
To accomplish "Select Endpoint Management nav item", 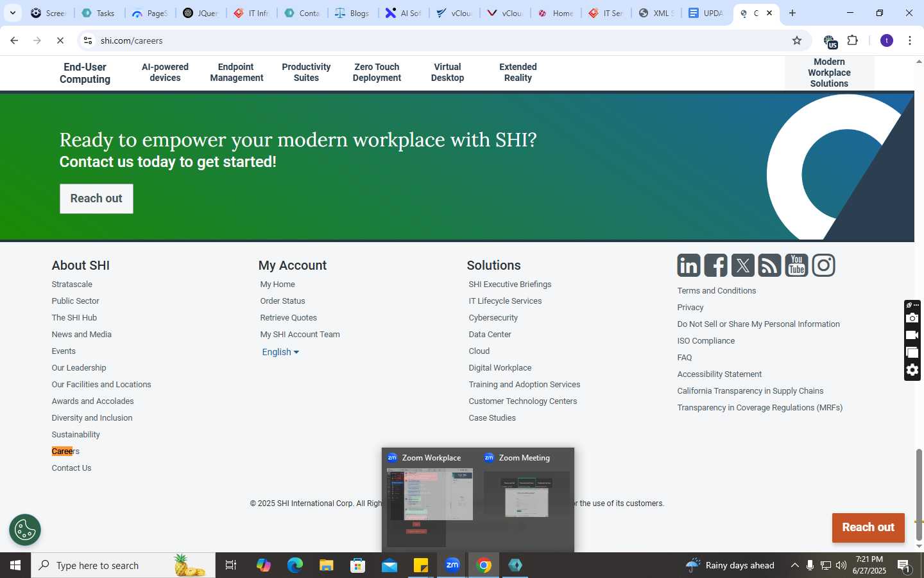I will [236, 73].
